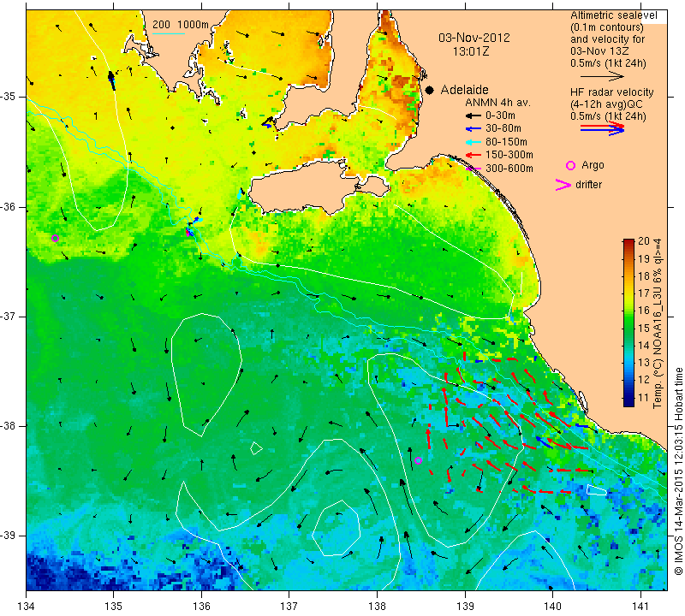The width and height of the screenshot is (685, 616).
Task: Click the blue 30-80m legend arrow
Action: (x=473, y=129)
